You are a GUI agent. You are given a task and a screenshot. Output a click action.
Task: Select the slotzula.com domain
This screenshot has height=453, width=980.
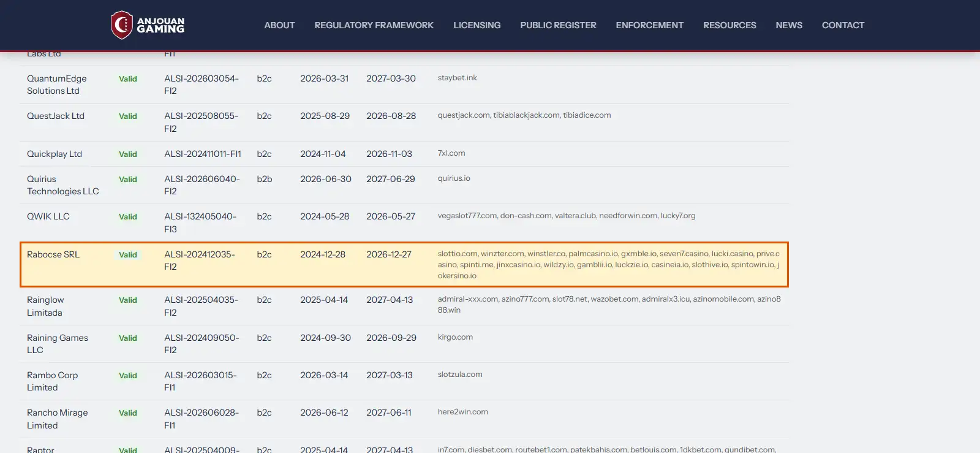click(460, 375)
